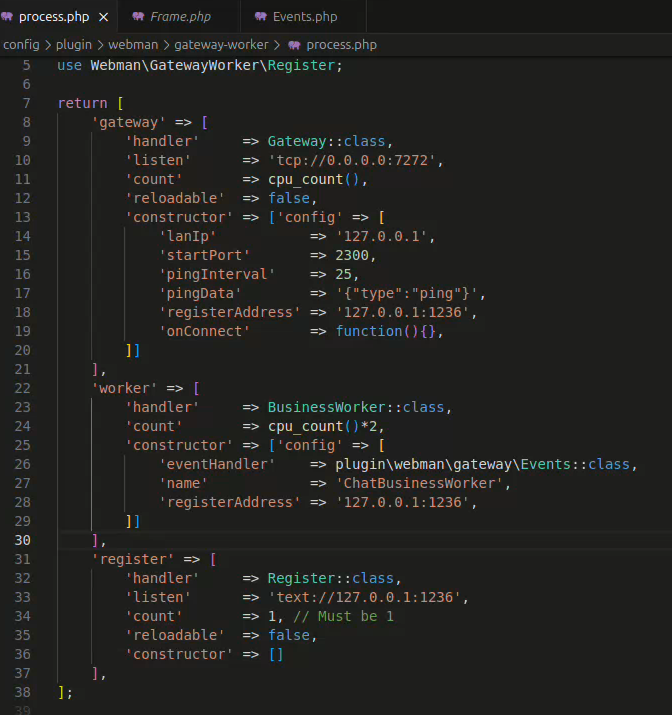Click PHP icon on Events.php tab
Image resolution: width=672 pixels, height=715 pixels.
point(261,17)
